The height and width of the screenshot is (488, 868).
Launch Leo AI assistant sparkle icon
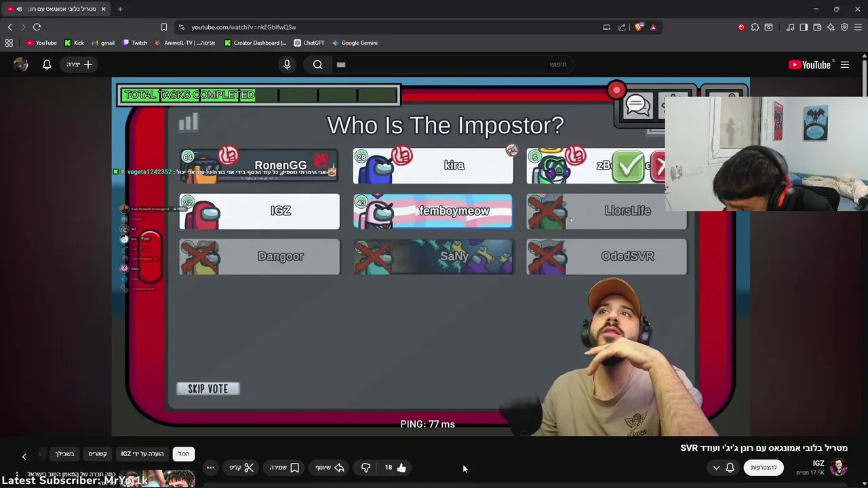click(831, 27)
